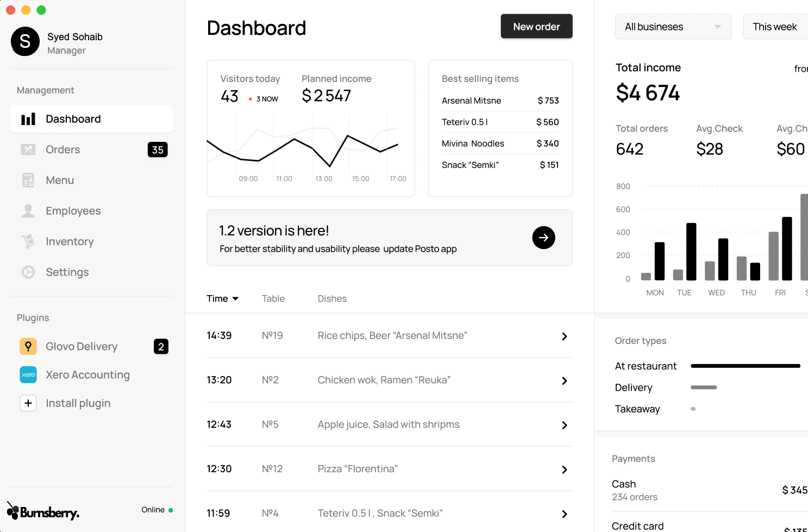This screenshot has width=808, height=532.
Task: Expand the This week period selector
Action: 774,27
